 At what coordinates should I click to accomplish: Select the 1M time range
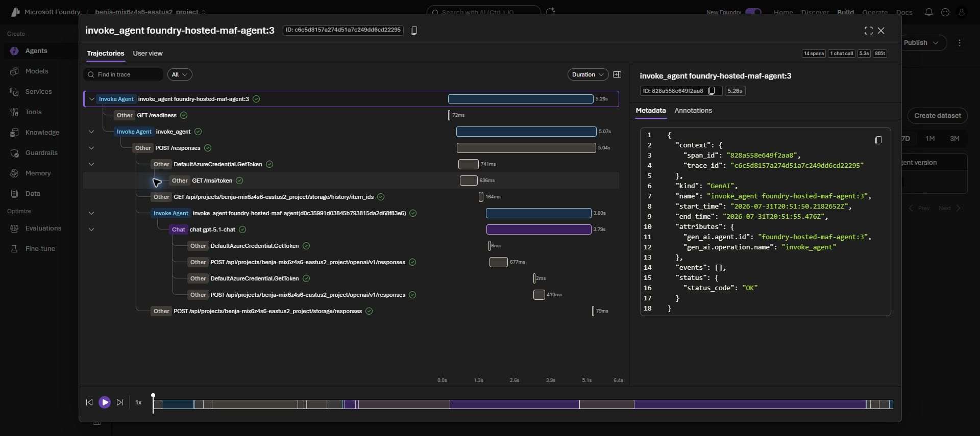[930, 139]
